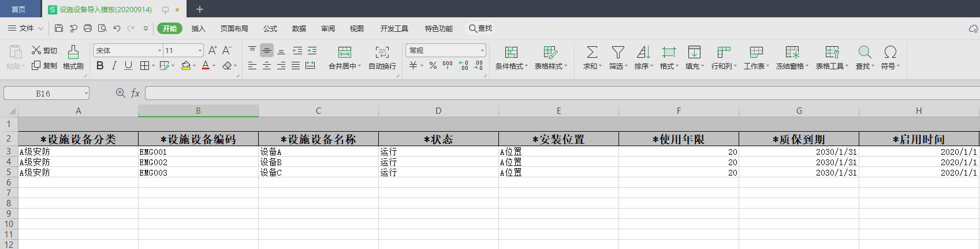Toggle underline formatting
This screenshot has height=249, width=980.
128,66
